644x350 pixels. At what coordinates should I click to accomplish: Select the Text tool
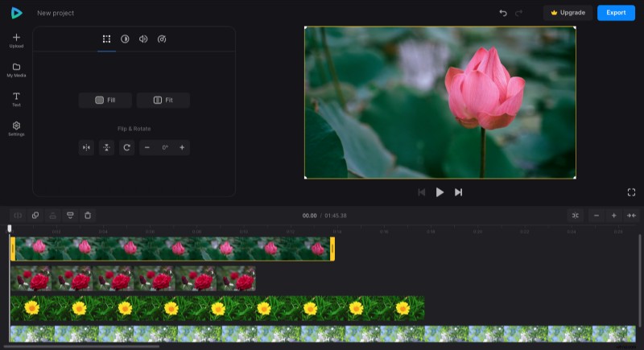[x=16, y=99]
